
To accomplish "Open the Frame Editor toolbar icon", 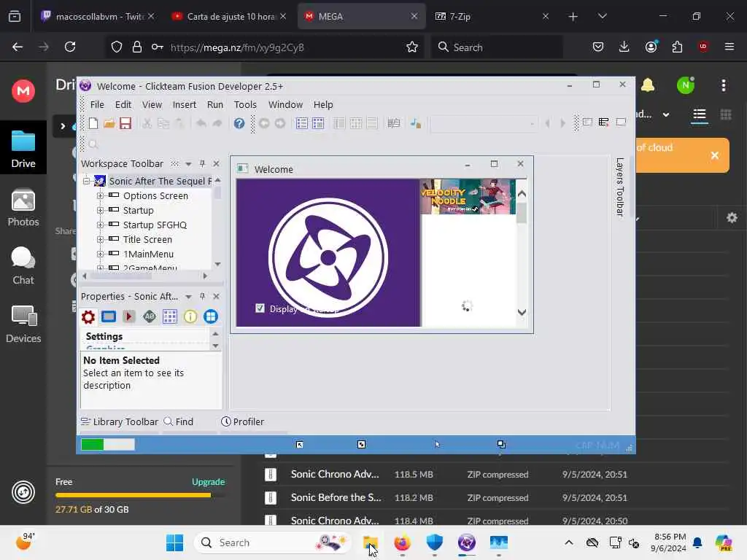I will coord(318,123).
